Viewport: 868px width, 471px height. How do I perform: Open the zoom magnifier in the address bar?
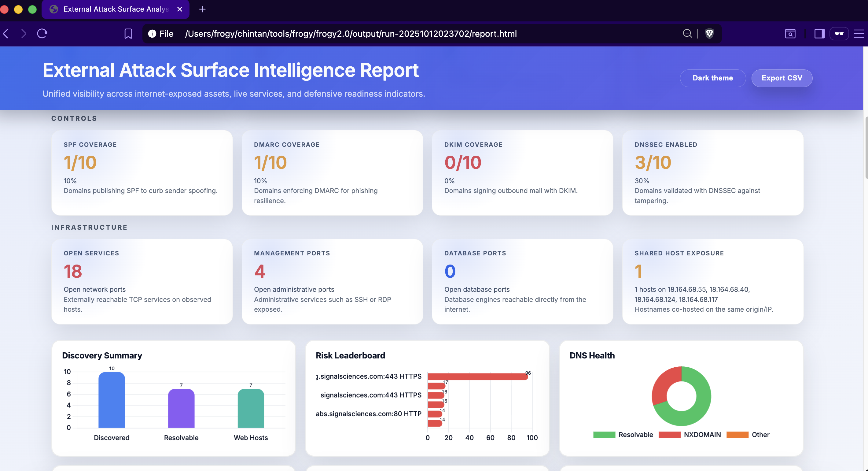click(687, 34)
